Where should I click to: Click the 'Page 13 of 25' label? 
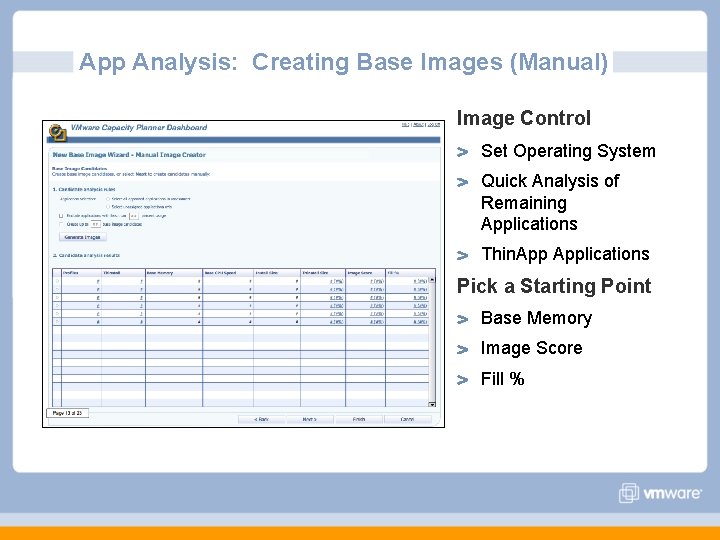click(x=67, y=413)
